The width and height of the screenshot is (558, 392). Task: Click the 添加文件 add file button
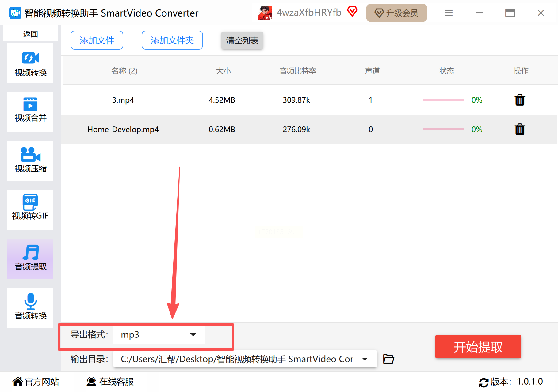[x=97, y=40]
